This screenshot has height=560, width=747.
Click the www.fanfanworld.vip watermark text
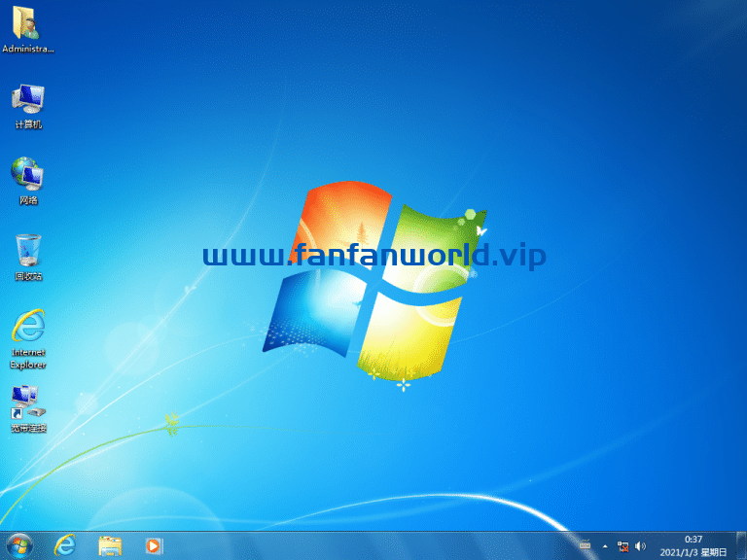(374, 256)
